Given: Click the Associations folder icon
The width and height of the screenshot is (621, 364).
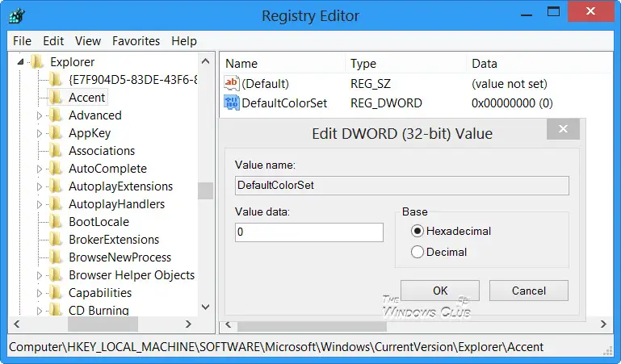Looking at the screenshot, I should click(x=56, y=151).
